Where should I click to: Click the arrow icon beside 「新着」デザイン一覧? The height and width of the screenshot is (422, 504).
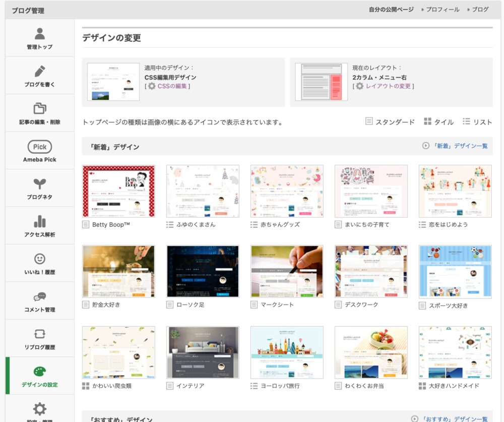coord(425,146)
